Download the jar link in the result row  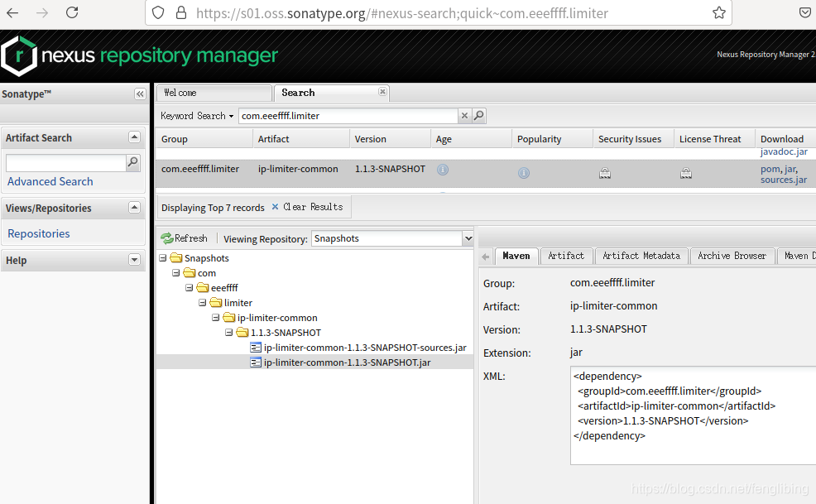(x=790, y=169)
